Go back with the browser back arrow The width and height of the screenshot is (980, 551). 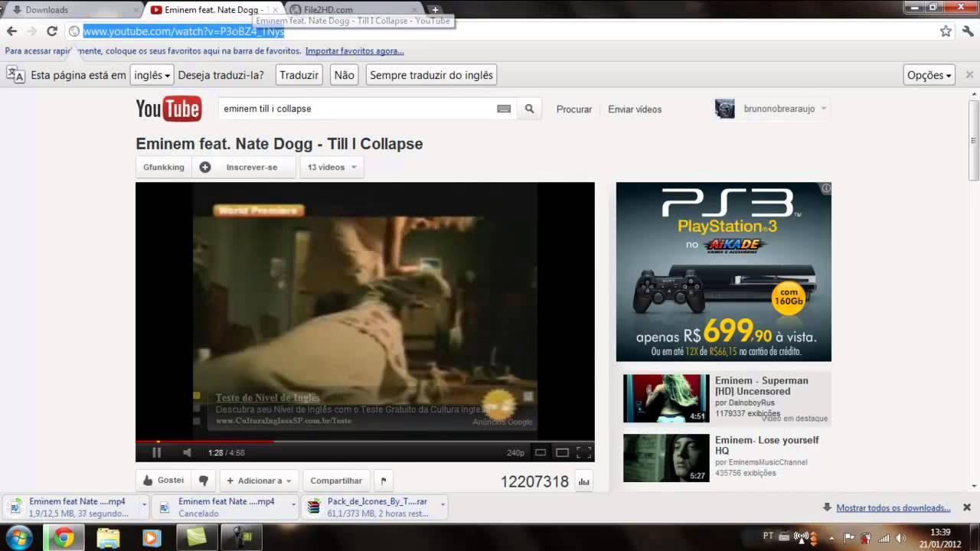click(x=11, y=31)
